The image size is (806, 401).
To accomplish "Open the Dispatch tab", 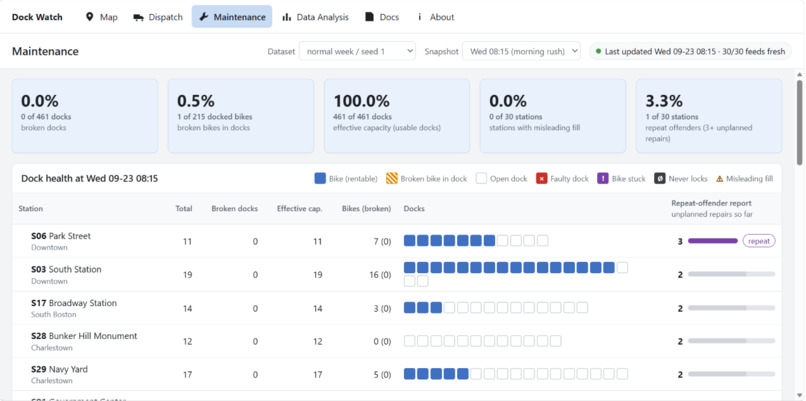I will click(x=158, y=17).
